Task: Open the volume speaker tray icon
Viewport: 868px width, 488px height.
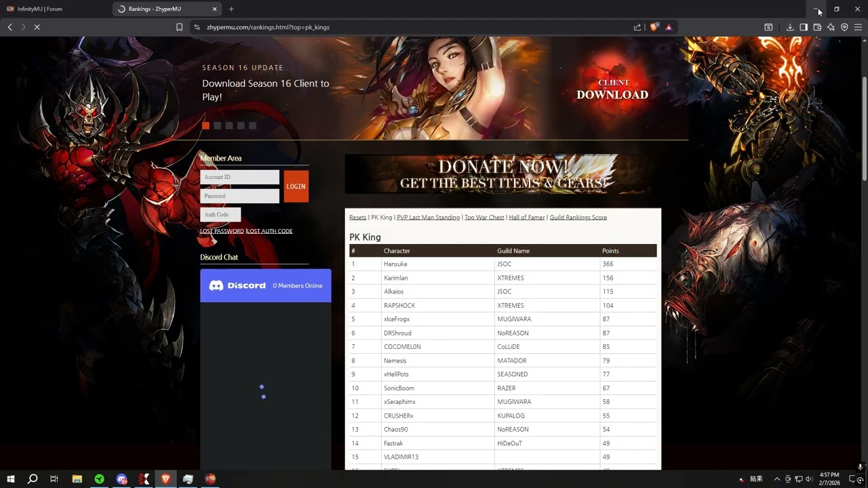Action: point(809,479)
